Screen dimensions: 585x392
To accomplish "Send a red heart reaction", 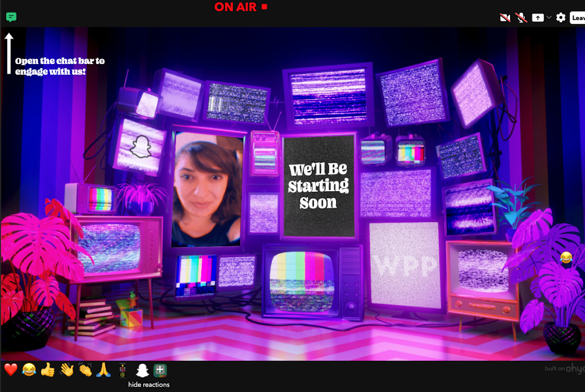I will click(11, 370).
